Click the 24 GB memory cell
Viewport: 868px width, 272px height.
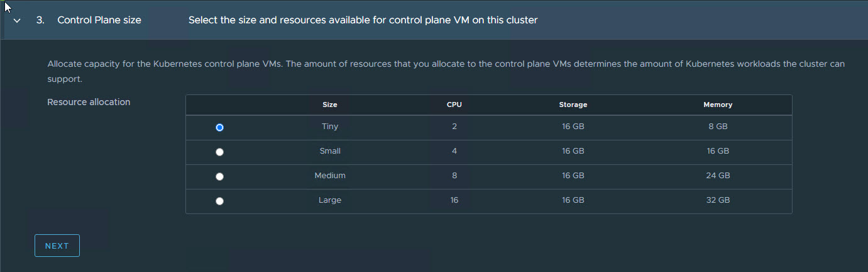pos(717,176)
